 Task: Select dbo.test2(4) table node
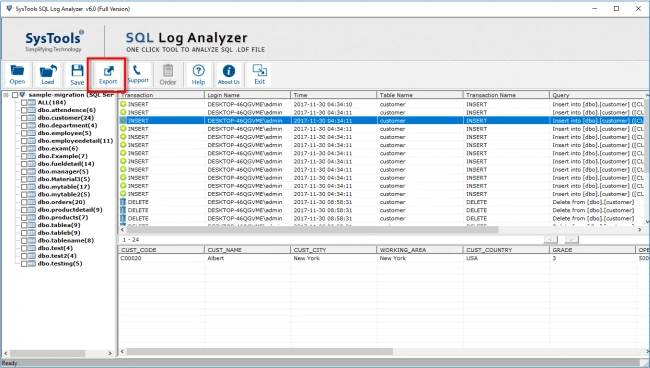57,256
